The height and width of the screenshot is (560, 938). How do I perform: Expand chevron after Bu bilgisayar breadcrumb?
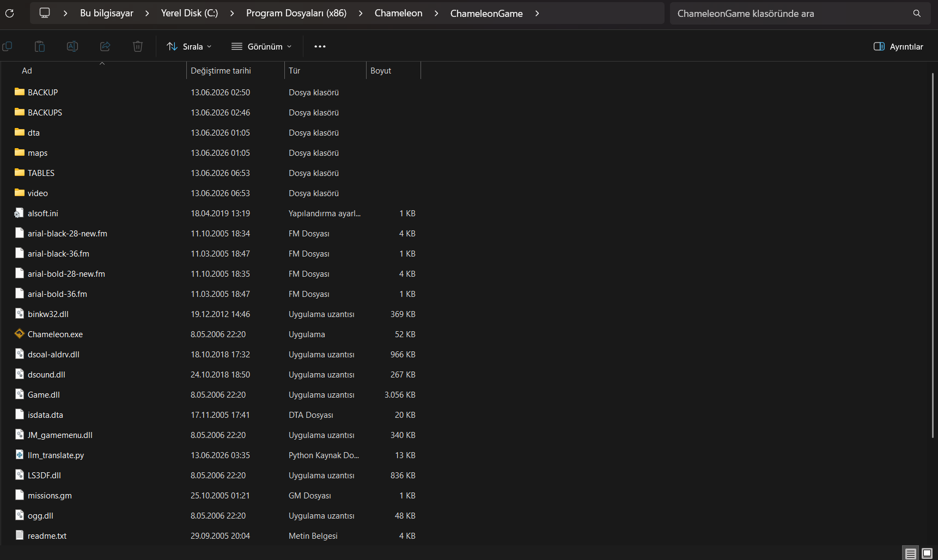[147, 13]
